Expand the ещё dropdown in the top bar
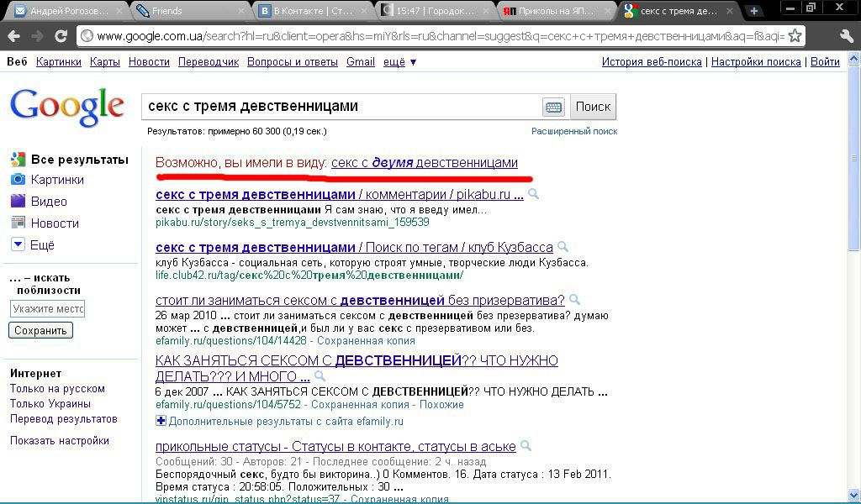 [x=400, y=62]
